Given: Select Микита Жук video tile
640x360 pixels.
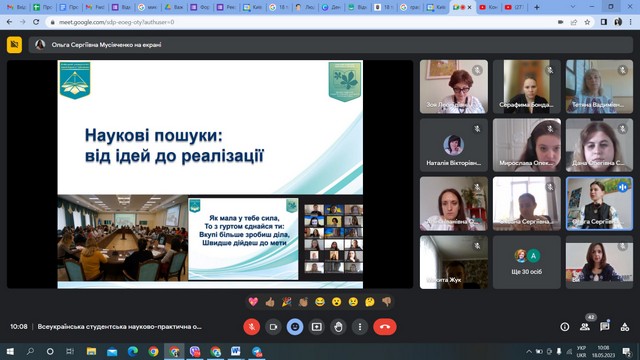Looking at the screenshot, I should pos(453,262).
